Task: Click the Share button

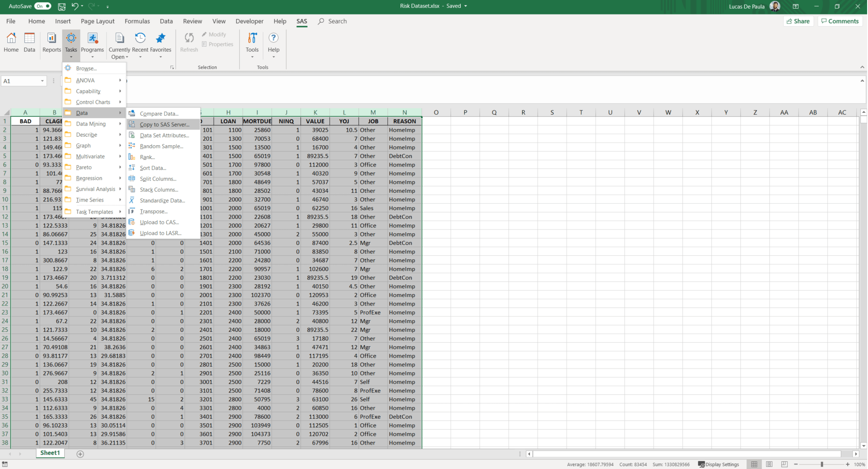Action: tap(799, 21)
